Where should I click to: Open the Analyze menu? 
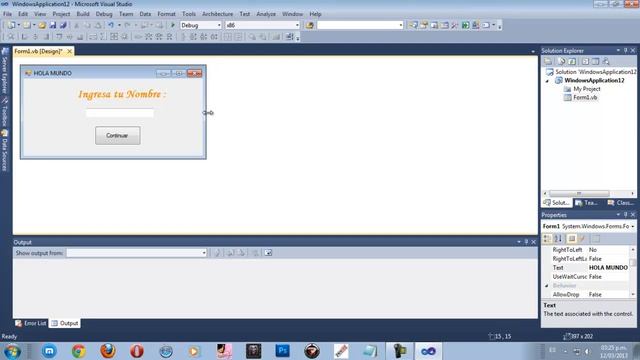266,14
